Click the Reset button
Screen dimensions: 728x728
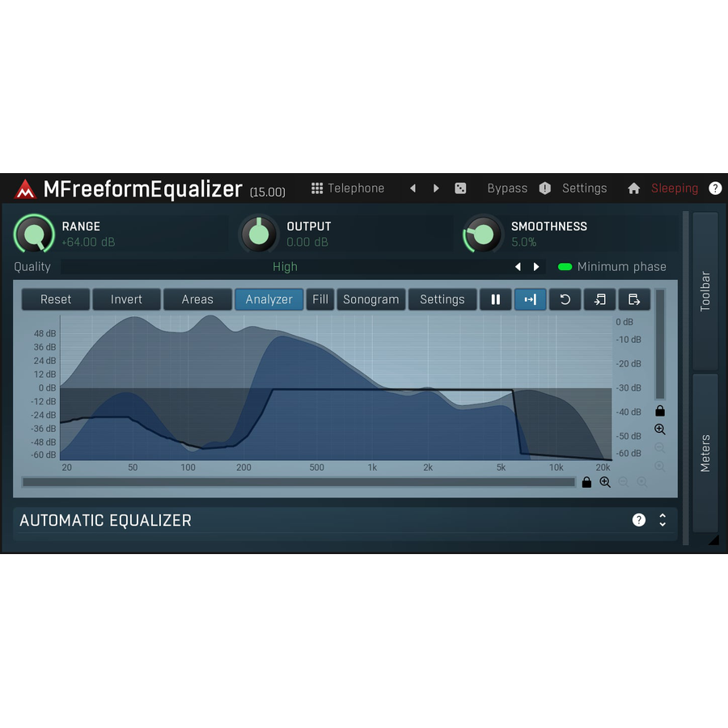(x=56, y=299)
